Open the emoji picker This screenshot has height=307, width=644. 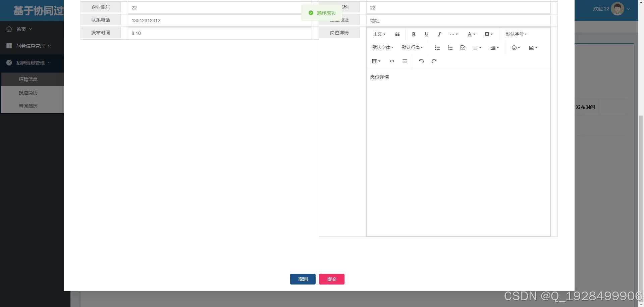[x=516, y=48]
